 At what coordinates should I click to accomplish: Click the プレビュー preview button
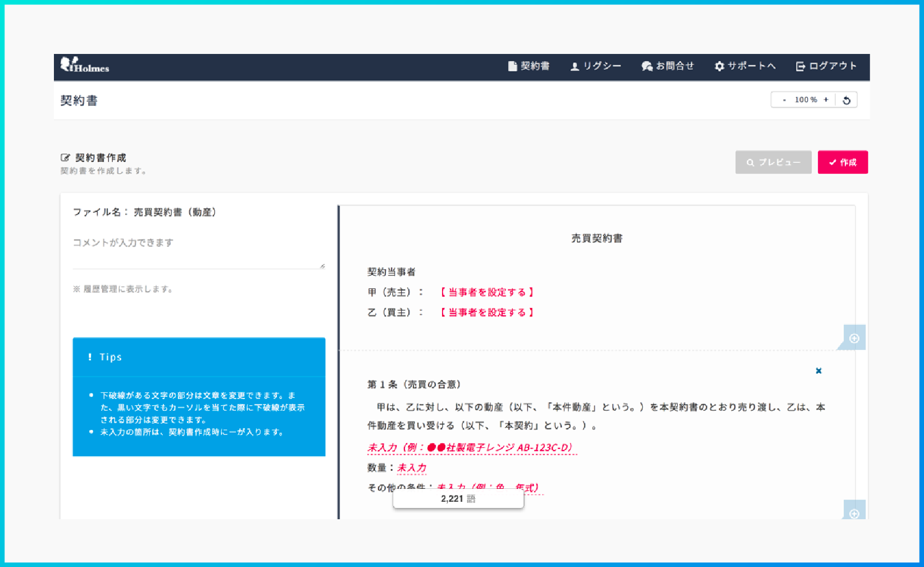click(773, 162)
